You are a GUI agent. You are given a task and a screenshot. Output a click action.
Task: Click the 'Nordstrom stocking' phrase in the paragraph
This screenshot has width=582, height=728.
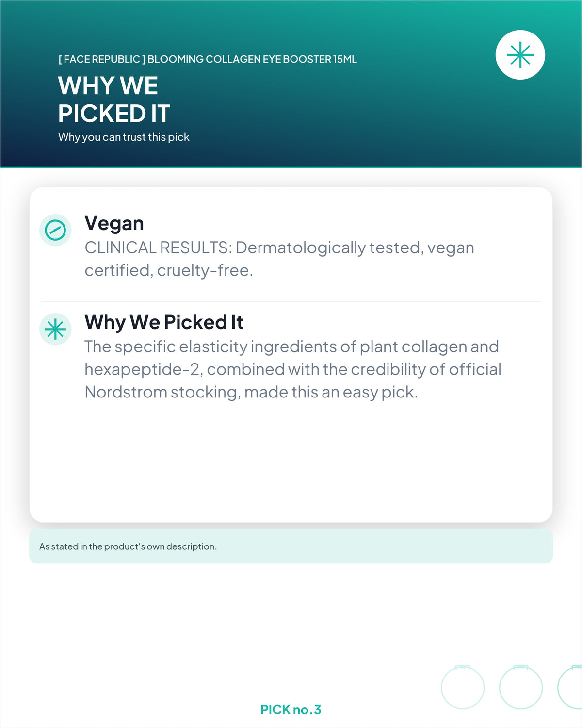(162, 392)
